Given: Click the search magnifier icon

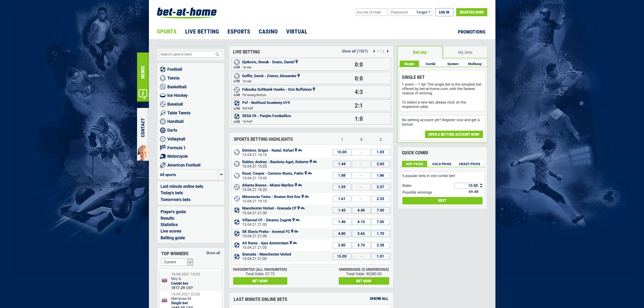Looking at the screenshot, I should 218,54.
